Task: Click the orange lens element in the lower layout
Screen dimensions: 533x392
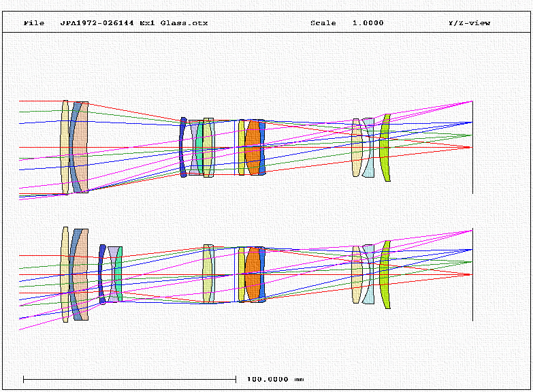Action: pos(253,274)
